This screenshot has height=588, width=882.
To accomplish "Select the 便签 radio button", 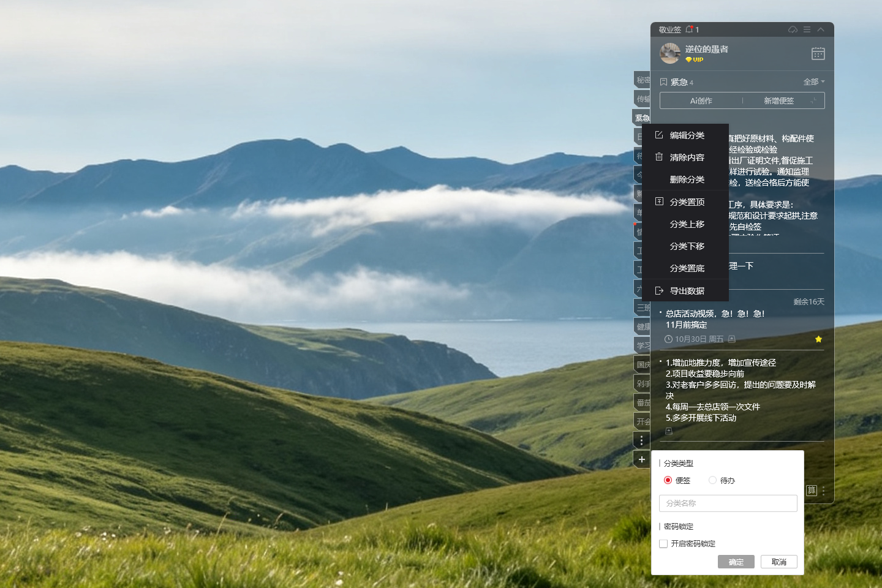I will 668,480.
